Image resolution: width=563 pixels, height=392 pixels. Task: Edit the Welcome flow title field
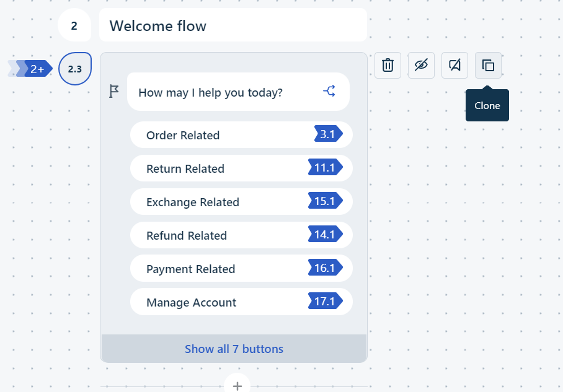pyautogui.click(x=233, y=25)
